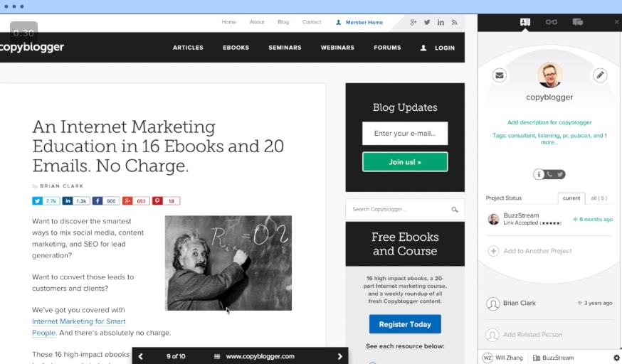Click the 9 of 10 counter

[x=176, y=356]
